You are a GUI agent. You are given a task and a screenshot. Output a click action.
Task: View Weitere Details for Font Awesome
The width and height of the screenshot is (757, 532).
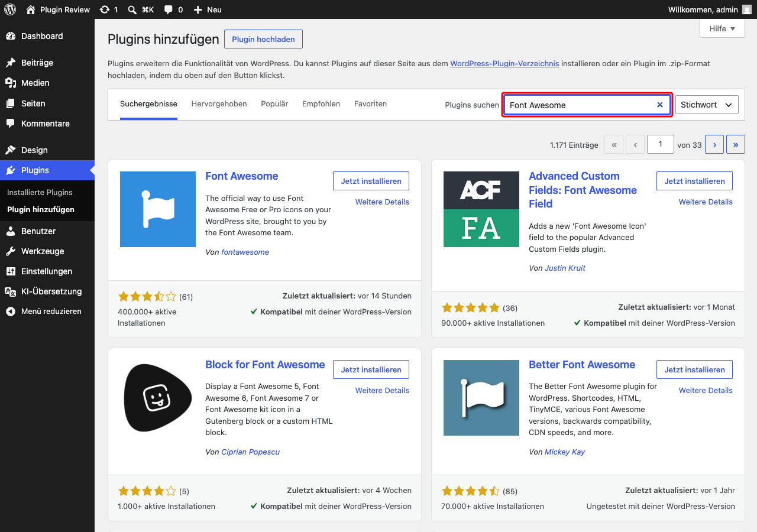[x=382, y=202]
